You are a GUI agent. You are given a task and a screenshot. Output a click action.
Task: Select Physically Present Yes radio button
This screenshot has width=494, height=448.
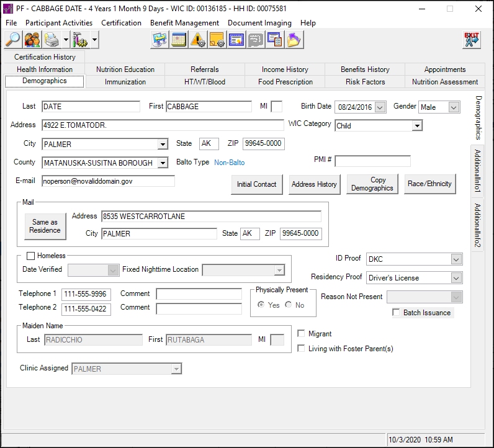[261, 305]
